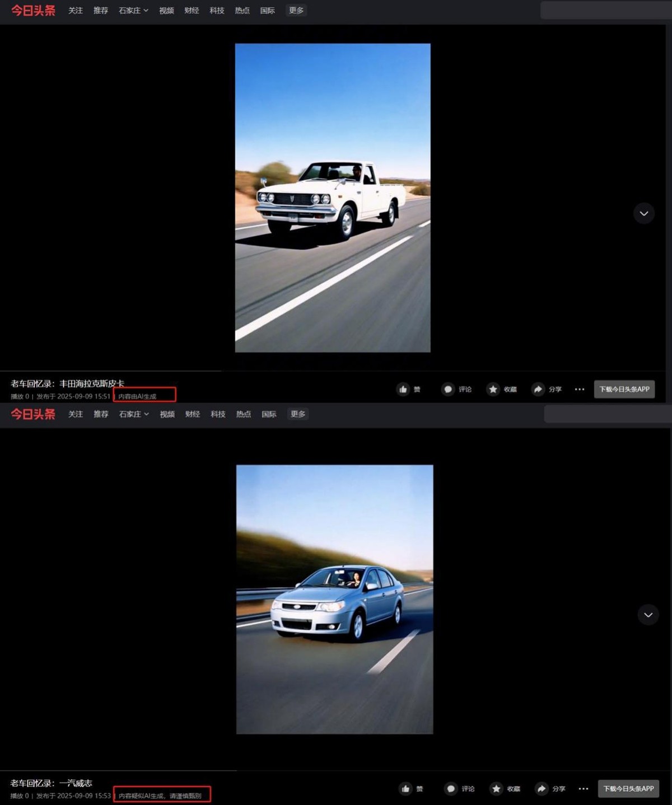The image size is (672, 805).
Task: Expand the 石家庄 city dropdown above 丰田海拉克斯皮卡 video
Action: point(133,11)
